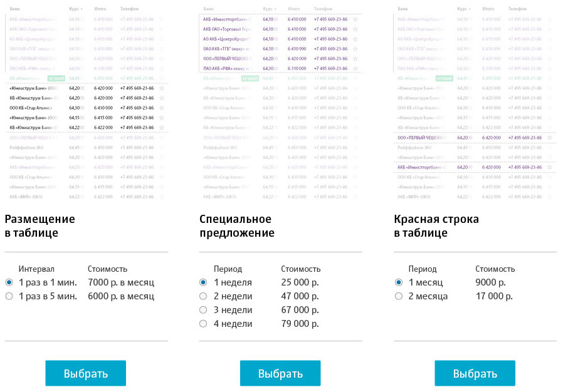The image size is (563, 392).
Task: Click Выбрать under Специальное предложение
Action: click(280, 373)
